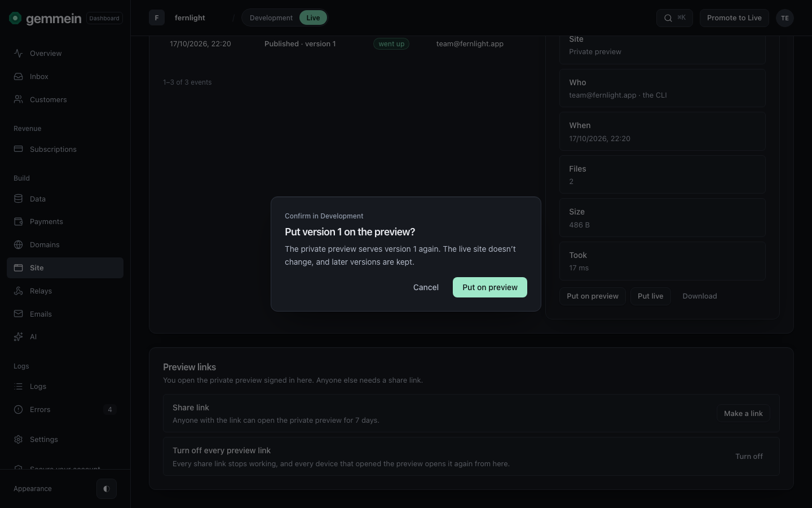
Task: Click Promote to Live button
Action: (734, 18)
